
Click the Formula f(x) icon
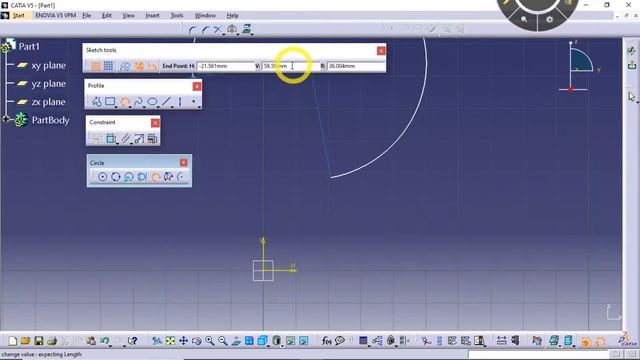coord(326,341)
